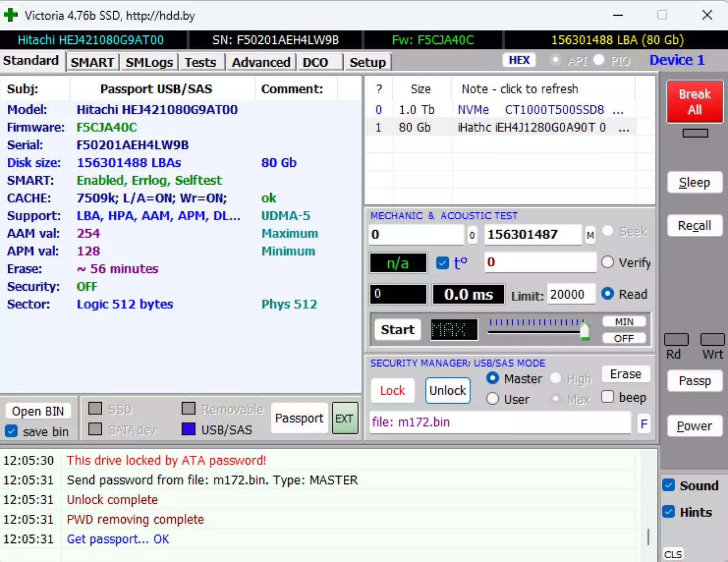Click the blue USB/SAS indicator square

click(x=189, y=430)
